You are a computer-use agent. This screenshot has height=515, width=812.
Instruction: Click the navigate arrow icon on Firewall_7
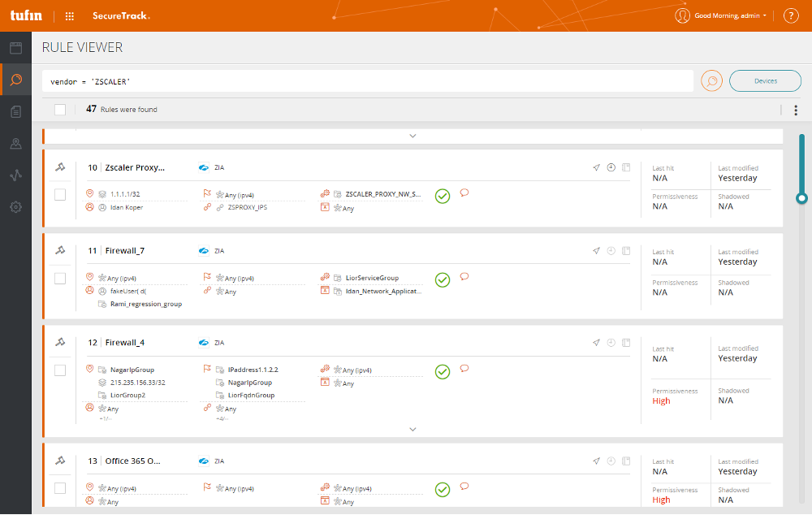pyautogui.click(x=596, y=251)
